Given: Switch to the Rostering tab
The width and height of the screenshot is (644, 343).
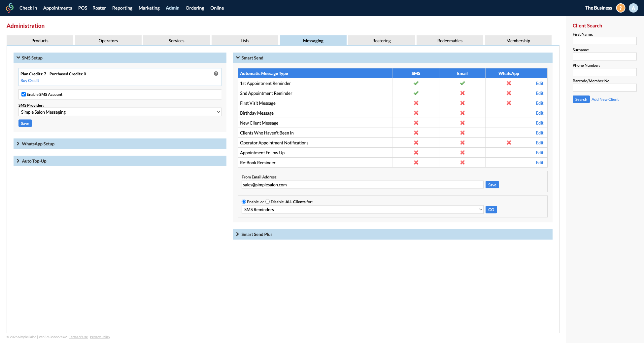Looking at the screenshot, I should click(x=381, y=40).
